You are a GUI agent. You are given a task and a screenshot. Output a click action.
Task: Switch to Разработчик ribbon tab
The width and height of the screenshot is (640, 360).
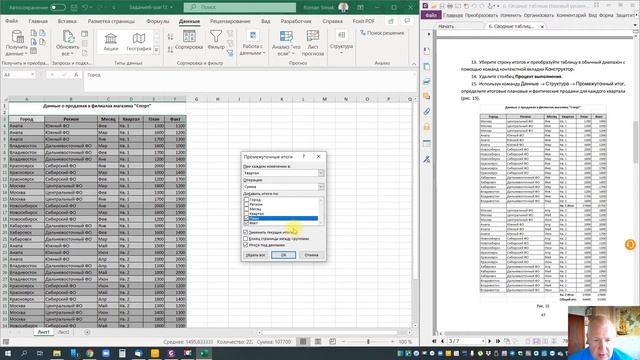tap(296, 21)
